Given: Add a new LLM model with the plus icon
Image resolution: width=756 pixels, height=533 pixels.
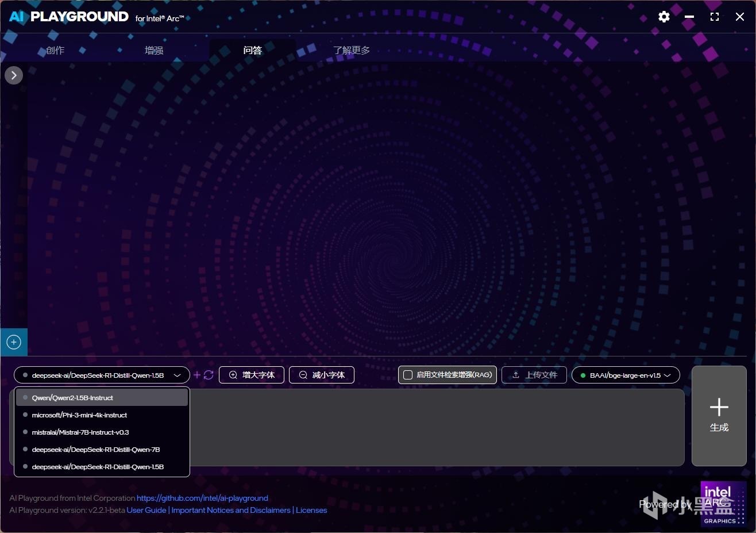Looking at the screenshot, I should (x=197, y=375).
